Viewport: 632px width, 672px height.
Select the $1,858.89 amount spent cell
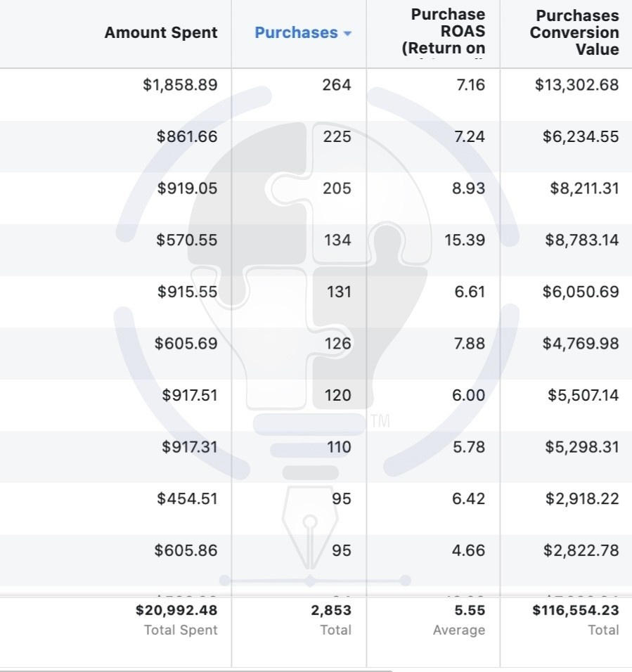click(181, 85)
